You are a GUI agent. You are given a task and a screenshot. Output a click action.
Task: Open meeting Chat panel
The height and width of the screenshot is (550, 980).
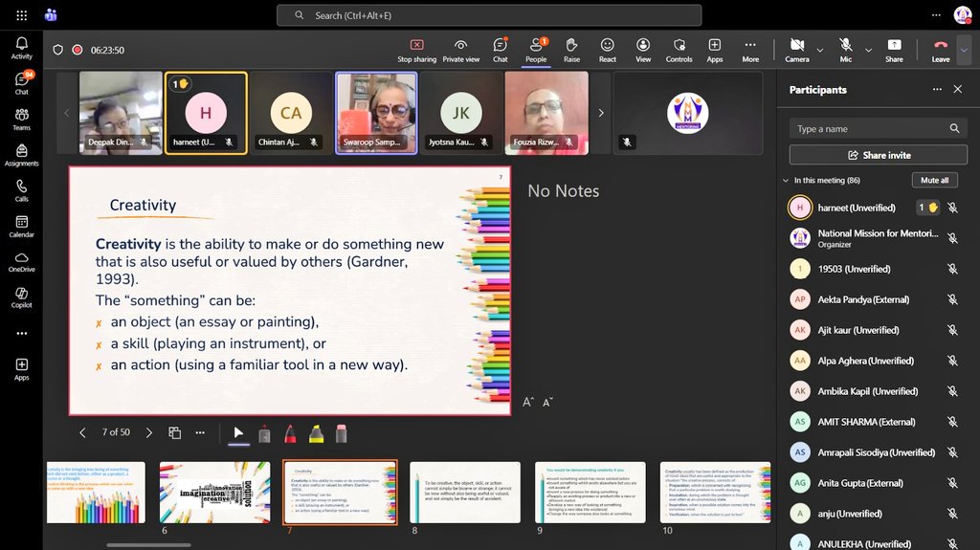pos(500,50)
